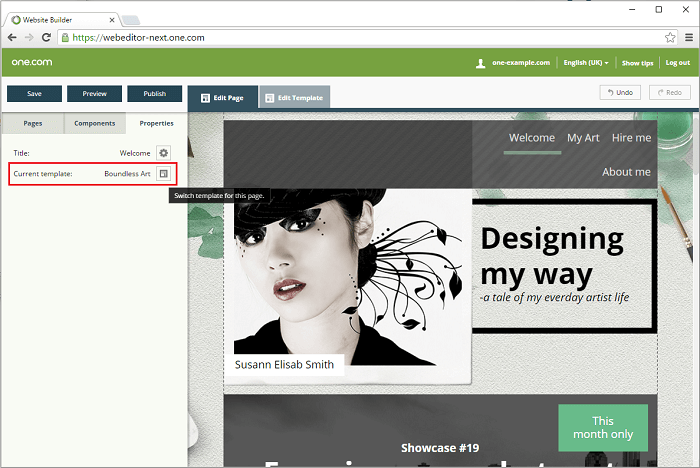
Task: Click the one.com logo
Action: 32,62
